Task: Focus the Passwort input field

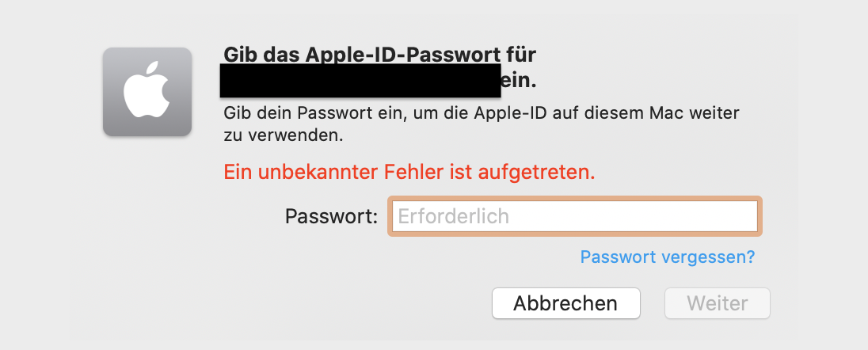Action: (574, 216)
